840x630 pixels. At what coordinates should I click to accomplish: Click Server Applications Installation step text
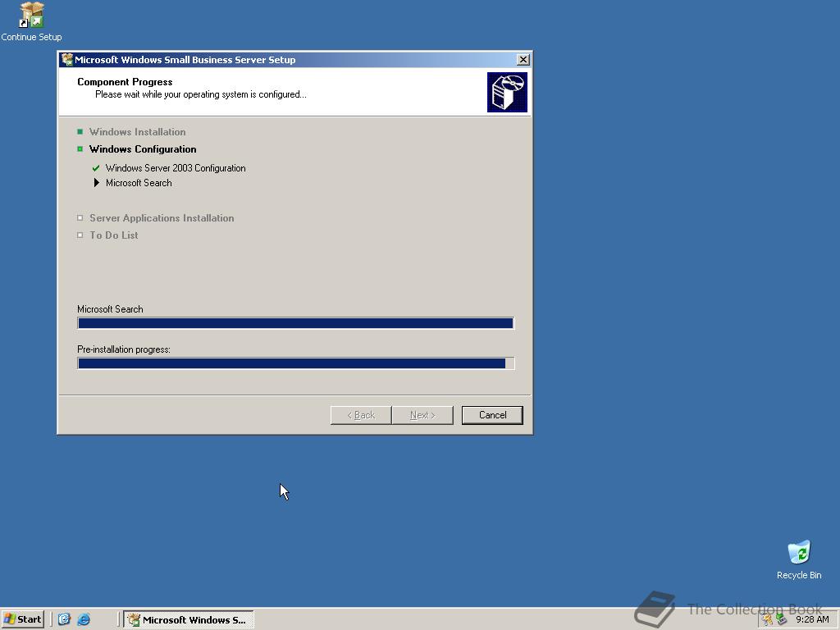coord(162,218)
